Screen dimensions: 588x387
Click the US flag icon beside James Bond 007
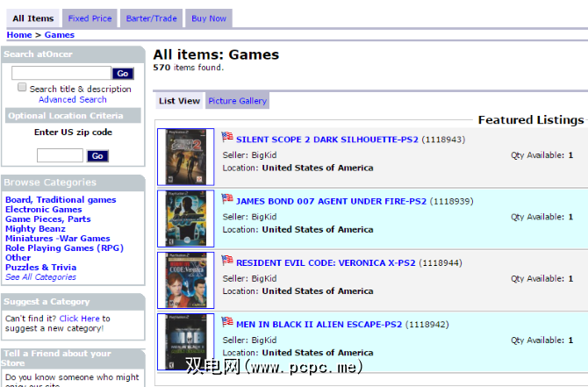[x=227, y=198]
